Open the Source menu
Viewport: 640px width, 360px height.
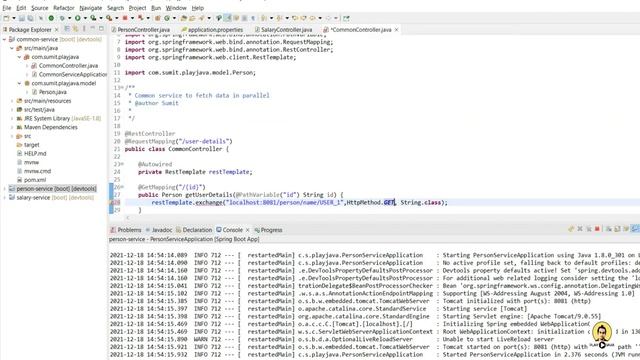40,8
